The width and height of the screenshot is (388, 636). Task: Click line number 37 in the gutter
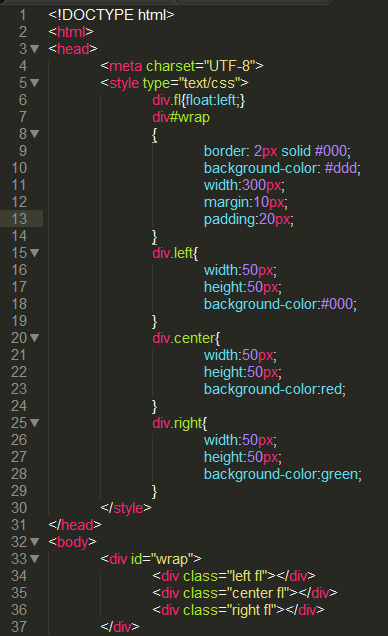[19, 627]
